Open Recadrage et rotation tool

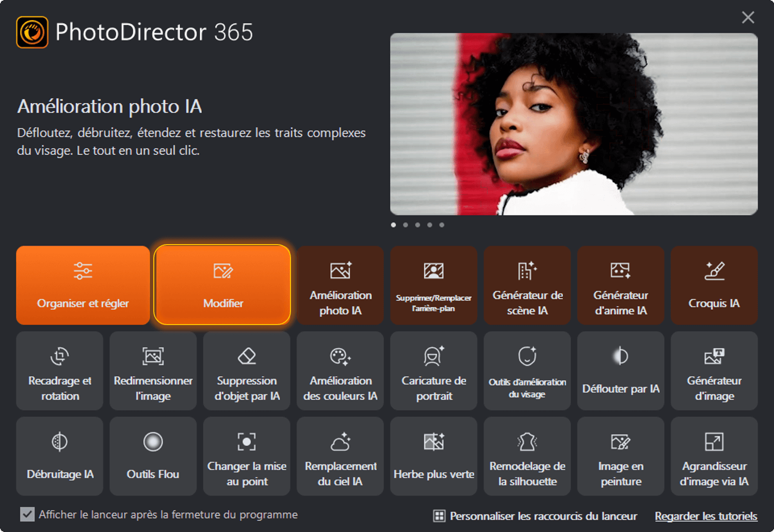tap(60, 370)
